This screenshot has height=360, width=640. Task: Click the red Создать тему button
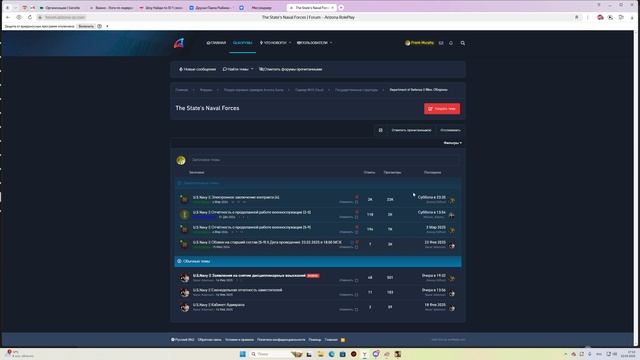[442, 109]
